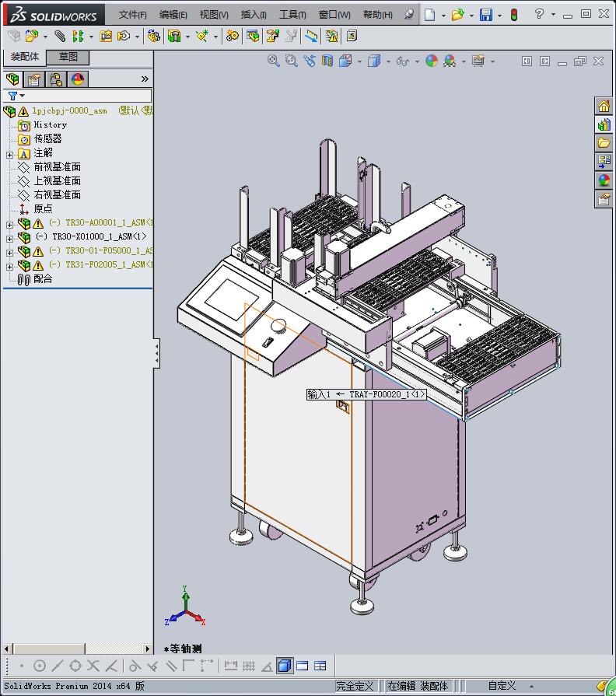Switch to the 草图 tab
The height and width of the screenshot is (696, 616).
point(68,58)
